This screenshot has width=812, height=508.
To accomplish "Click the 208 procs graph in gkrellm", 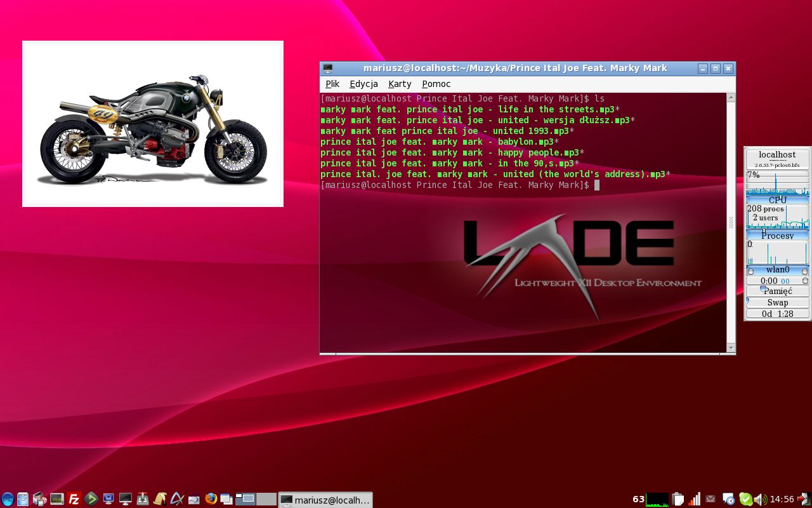I will click(x=777, y=217).
